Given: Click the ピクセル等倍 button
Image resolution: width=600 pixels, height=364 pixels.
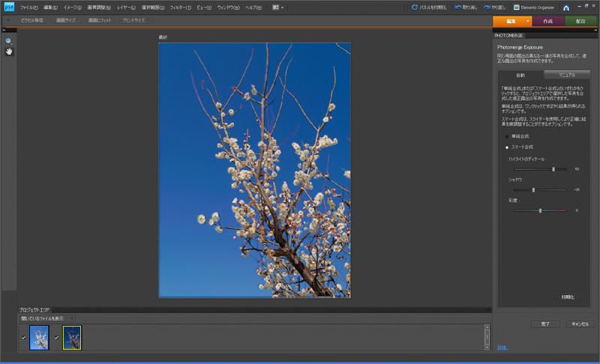Looking at the screenshot, I should (31, 20).
